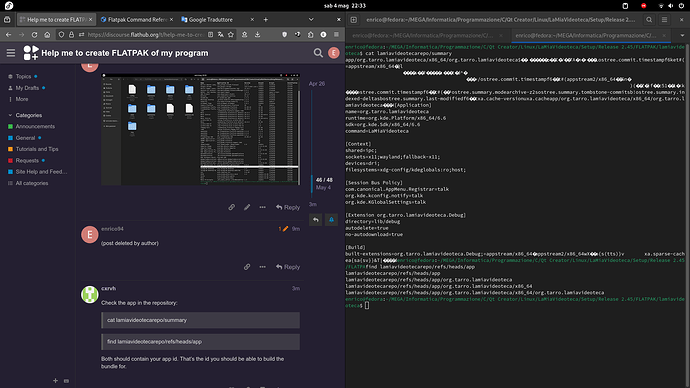This screenshot has width=690, height=388.
Task: Switch to Flatpak Command Reference tab
Action: pyautogui.click(x=136, y=20)
